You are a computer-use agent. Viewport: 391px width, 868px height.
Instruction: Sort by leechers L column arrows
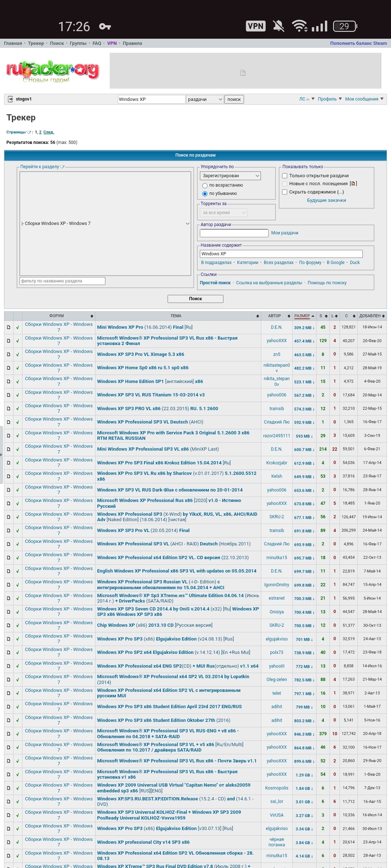click(336, 316)
